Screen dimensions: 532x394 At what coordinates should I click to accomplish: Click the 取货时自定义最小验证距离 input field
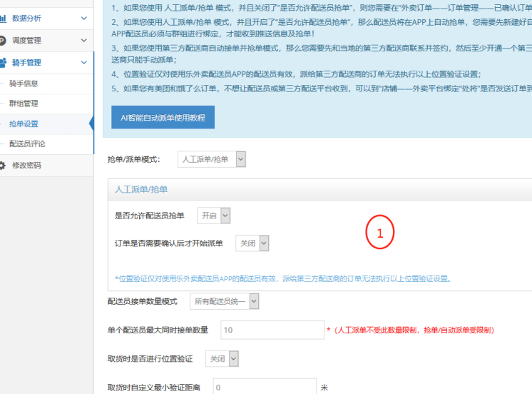coord(262,387)
